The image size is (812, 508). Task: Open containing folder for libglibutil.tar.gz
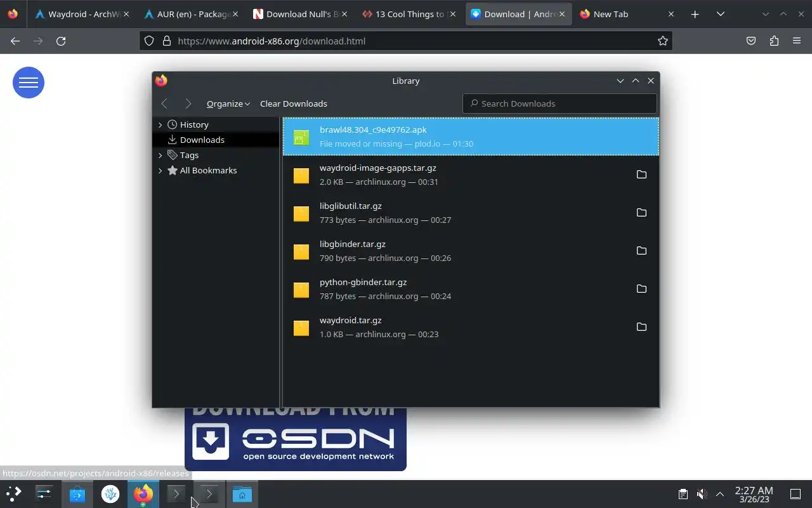641,213
